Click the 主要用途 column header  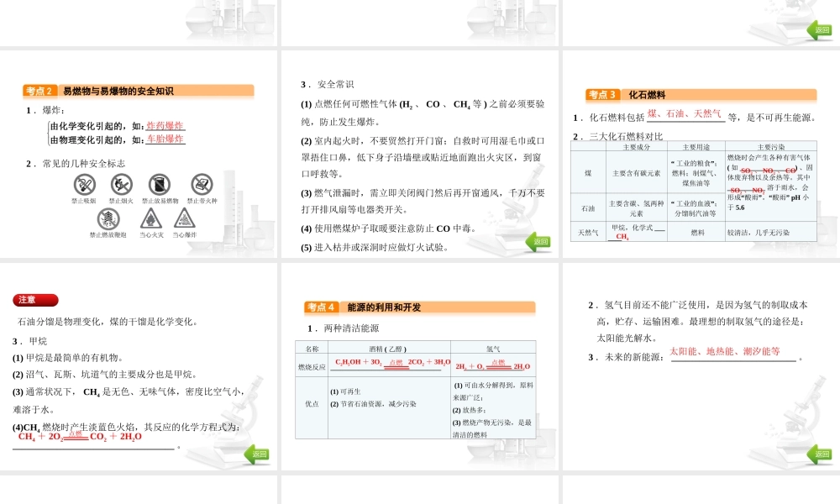[x=696, y=147]
